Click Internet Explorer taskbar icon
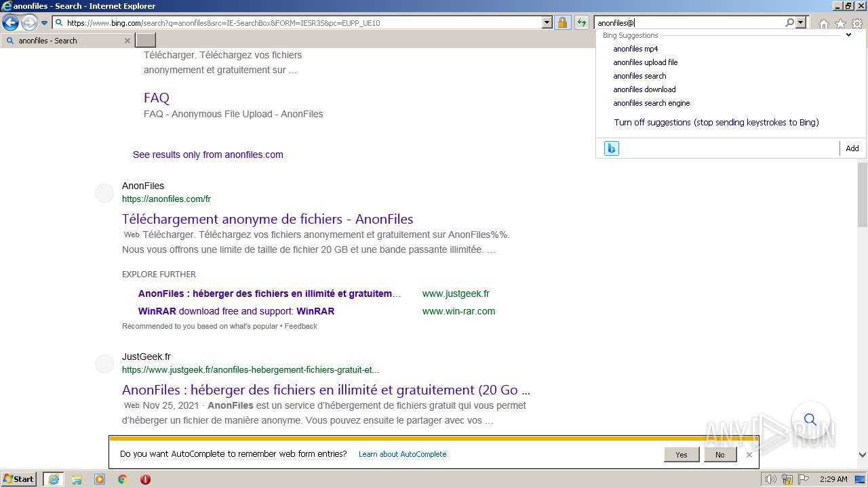The image size is (868, 488). (x=54, y=479)
